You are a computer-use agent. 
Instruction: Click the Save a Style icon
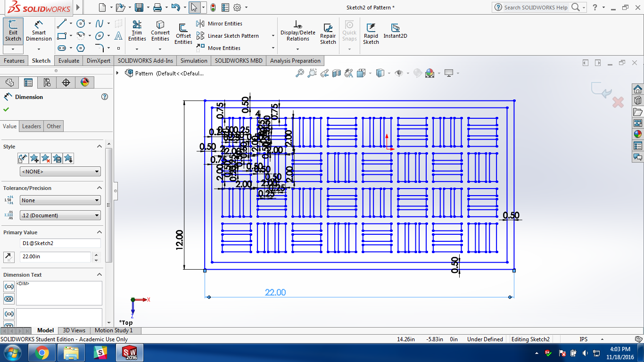[x=57, y=158]
